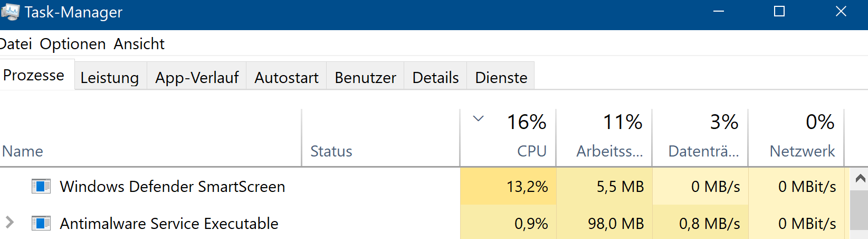Sort processes by the Name column header
The height and width of the screenshot is (239, 868).
150,138
